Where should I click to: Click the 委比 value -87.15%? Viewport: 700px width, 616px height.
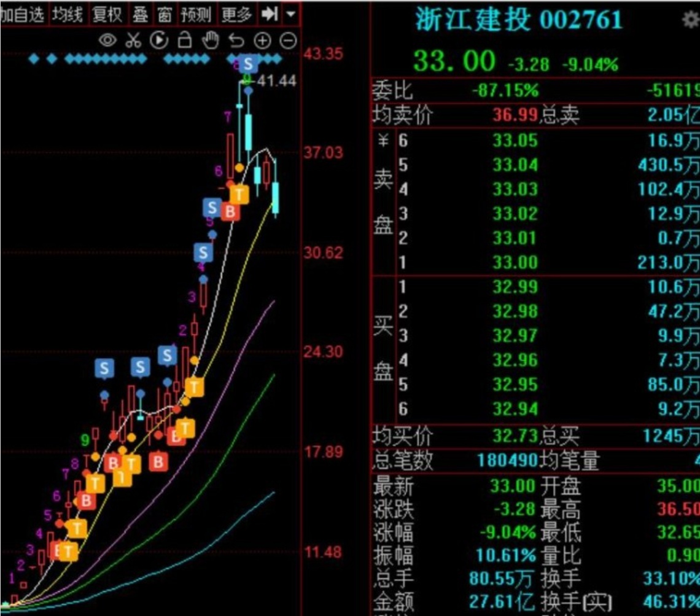[505, 91]
